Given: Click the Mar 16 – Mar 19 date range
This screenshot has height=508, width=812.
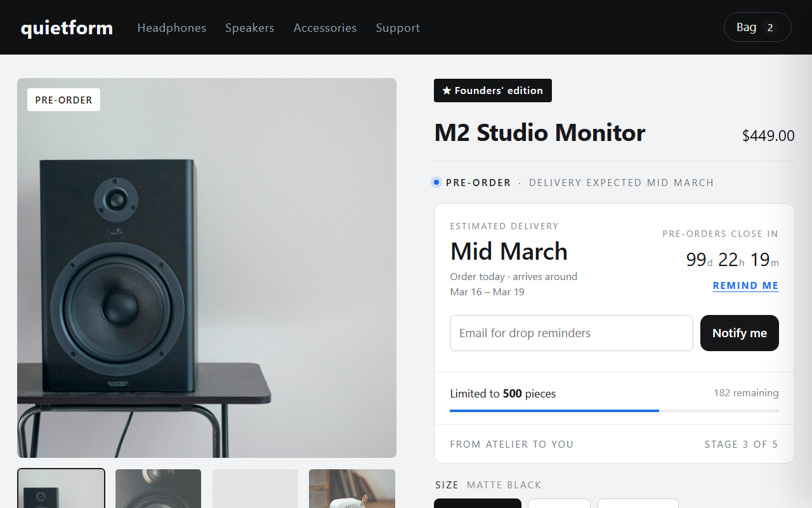Looking at the screenshot, I should point(487,292).
